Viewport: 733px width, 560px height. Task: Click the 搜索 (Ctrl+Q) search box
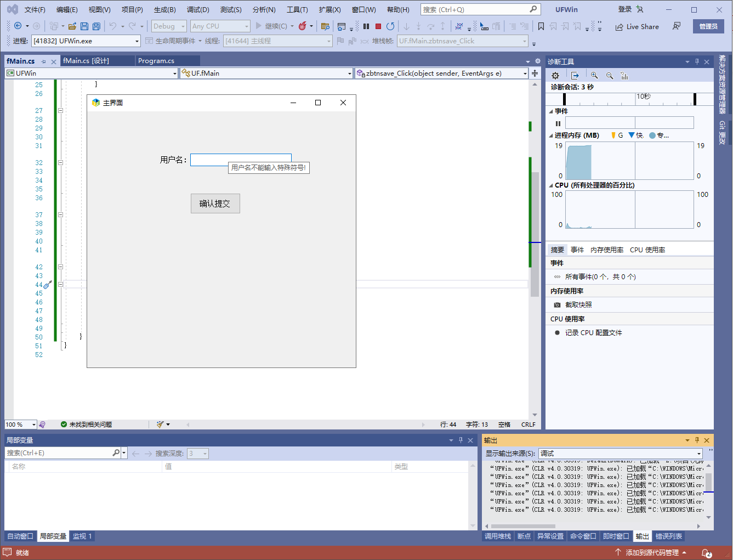pyautogui.click(x=480, y=9)
